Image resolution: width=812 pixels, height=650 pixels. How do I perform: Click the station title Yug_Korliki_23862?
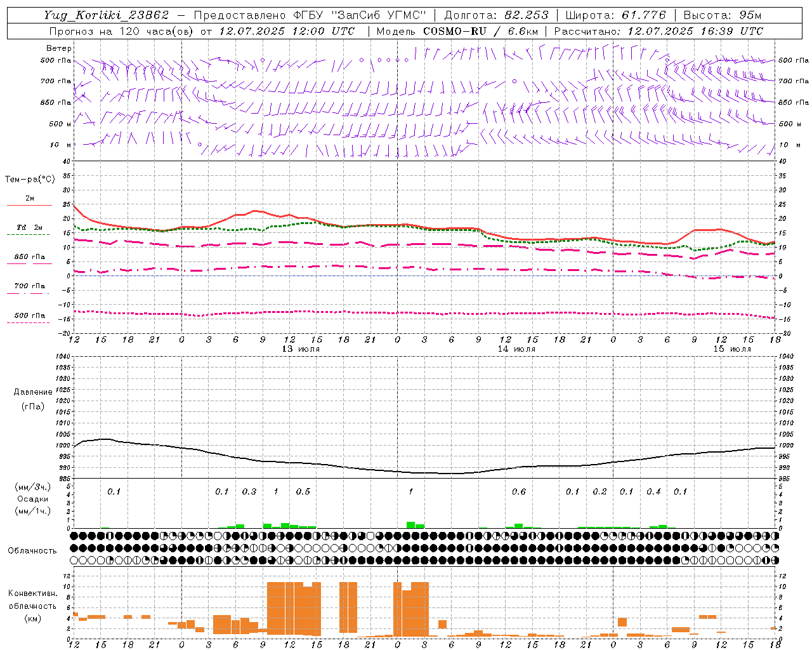[107, 15]
